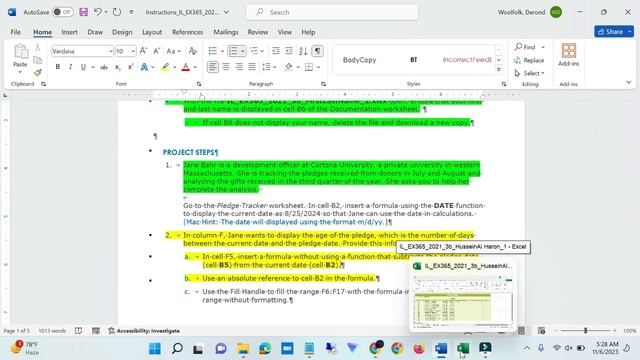Image resolution: width=640 pixels, height=360 pixels.
Task: Open the Change Case Aa dropdown
Action: (x=173, y=51)
